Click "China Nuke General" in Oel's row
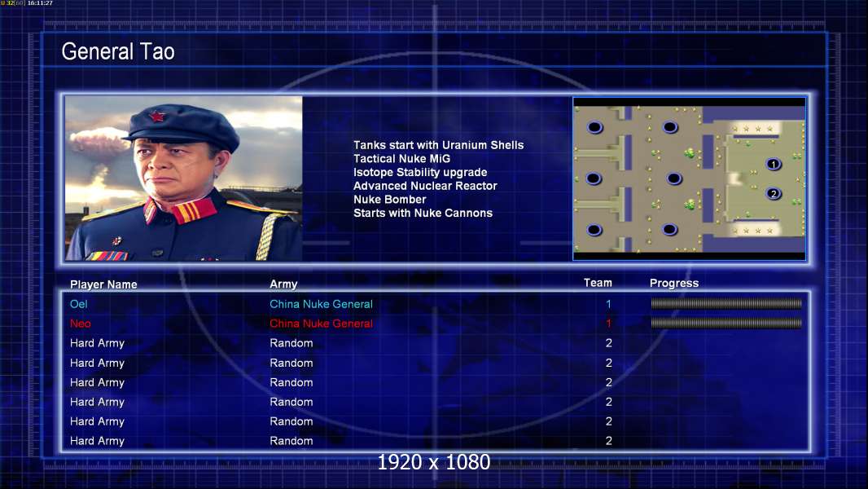 tap(321, 304)
